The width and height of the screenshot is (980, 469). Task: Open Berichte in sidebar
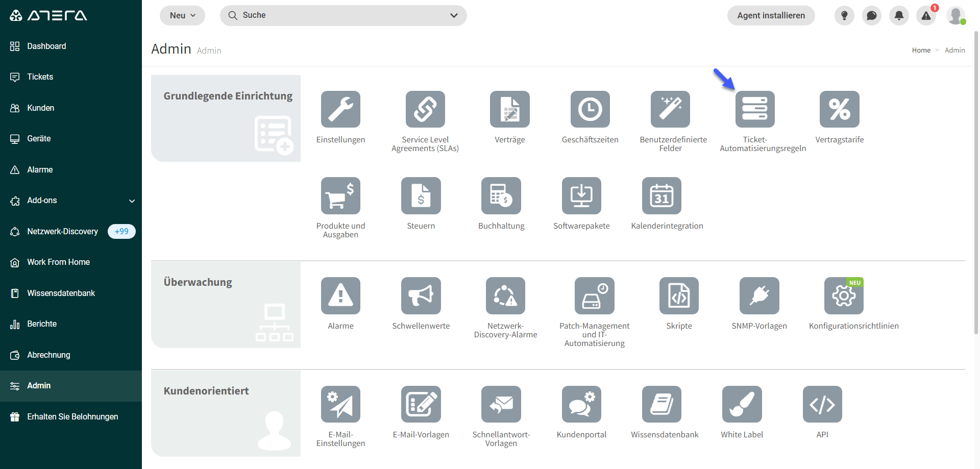71,324
